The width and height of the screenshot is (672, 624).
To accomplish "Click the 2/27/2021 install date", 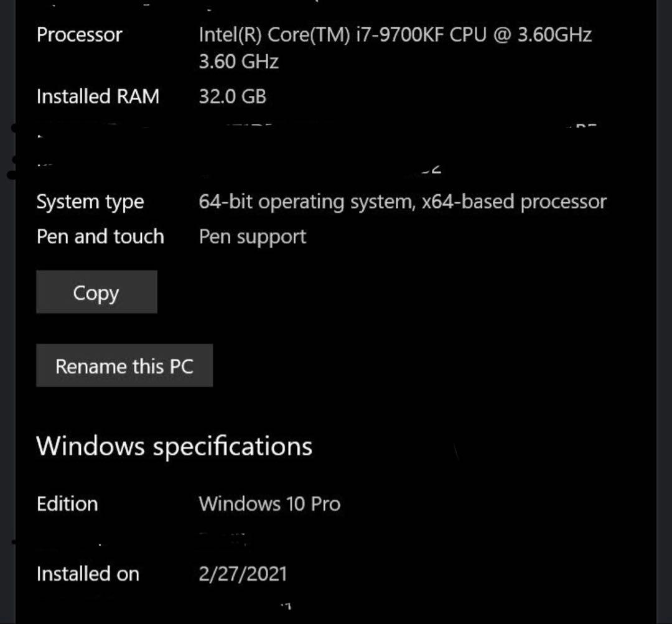I will [243, 573].
